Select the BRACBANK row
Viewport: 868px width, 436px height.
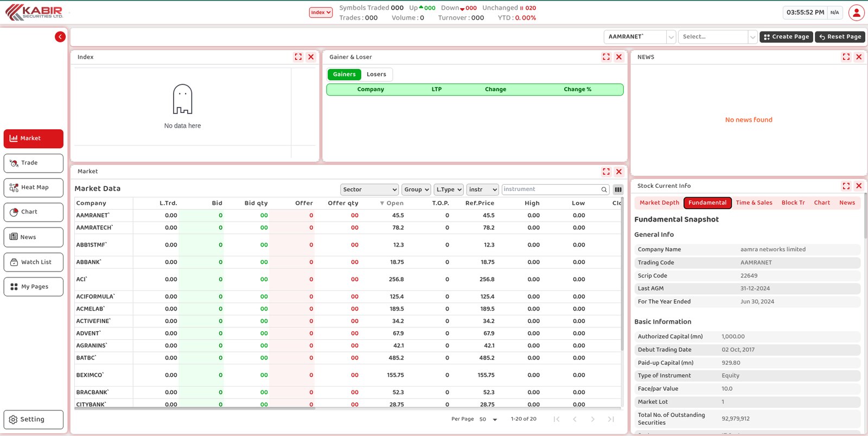point(347,393)
